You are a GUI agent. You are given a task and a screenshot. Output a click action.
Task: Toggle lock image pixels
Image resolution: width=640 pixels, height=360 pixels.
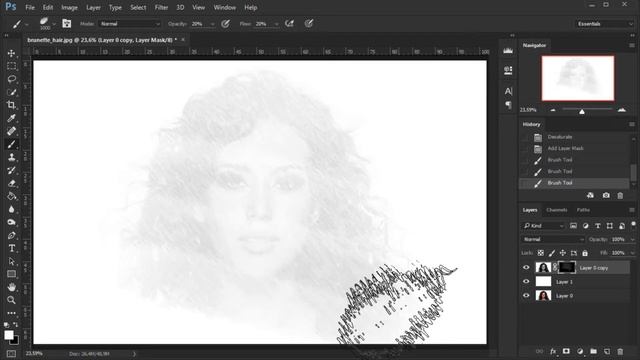pyautogui.click(x=551, y=253)
